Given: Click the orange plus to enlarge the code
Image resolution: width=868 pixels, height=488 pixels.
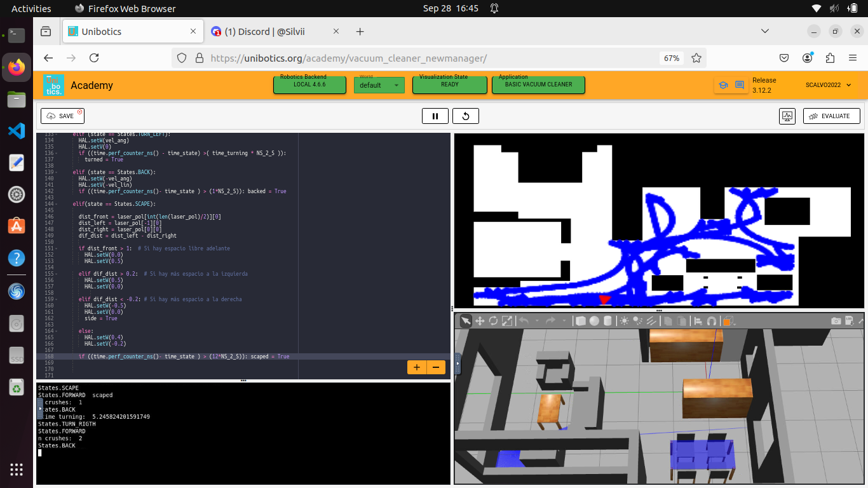Looking at the screenshot, I should click(x=416, y=367).
